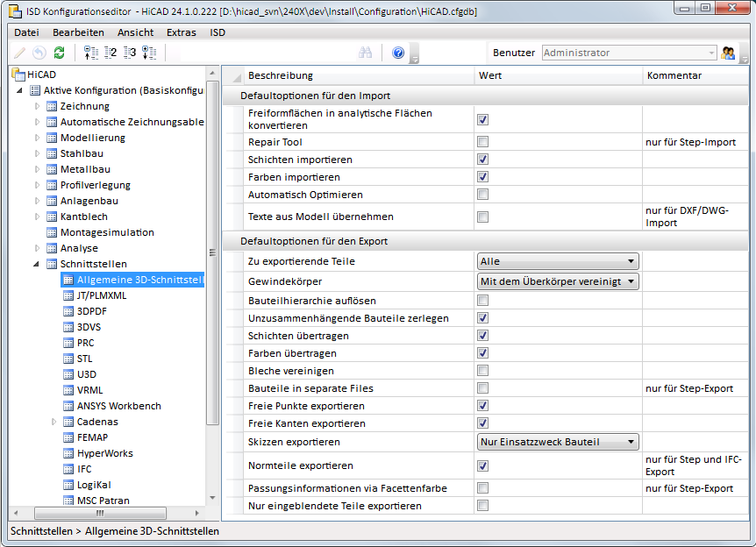
Task: Select Allgemeine 3D-Schnittstellen tree item
Action: point(133,280)
